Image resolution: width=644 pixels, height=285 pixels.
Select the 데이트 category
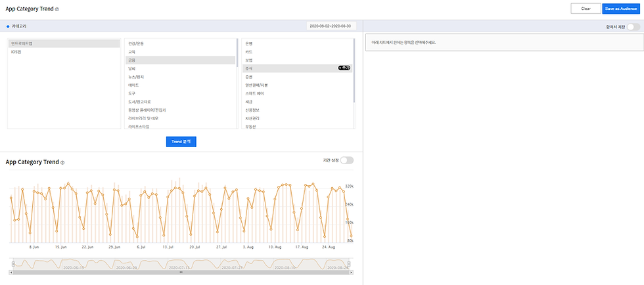(x=181, y=85)
